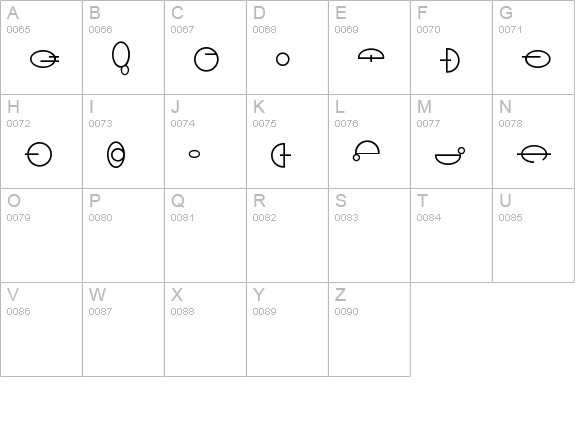Select the dome with small circle in L
Image resolution: width=575 pixels, height=421 pixels.
(366, 150)
